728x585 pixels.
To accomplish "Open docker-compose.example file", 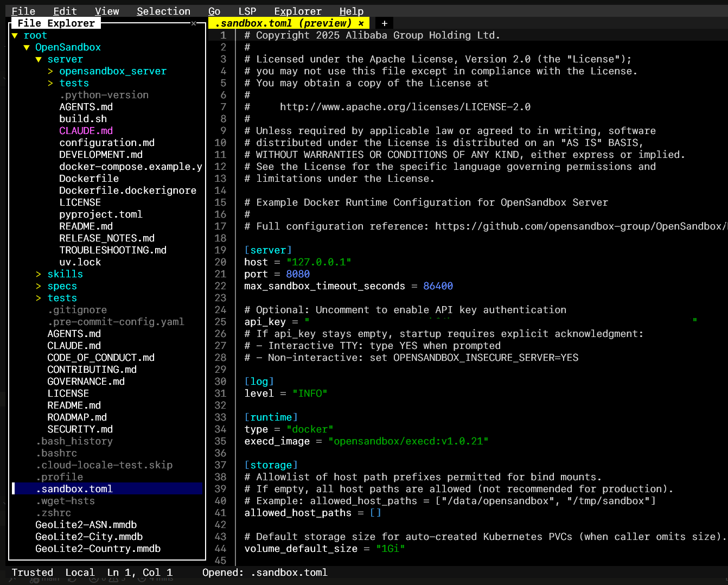I will tap(131, 167).
